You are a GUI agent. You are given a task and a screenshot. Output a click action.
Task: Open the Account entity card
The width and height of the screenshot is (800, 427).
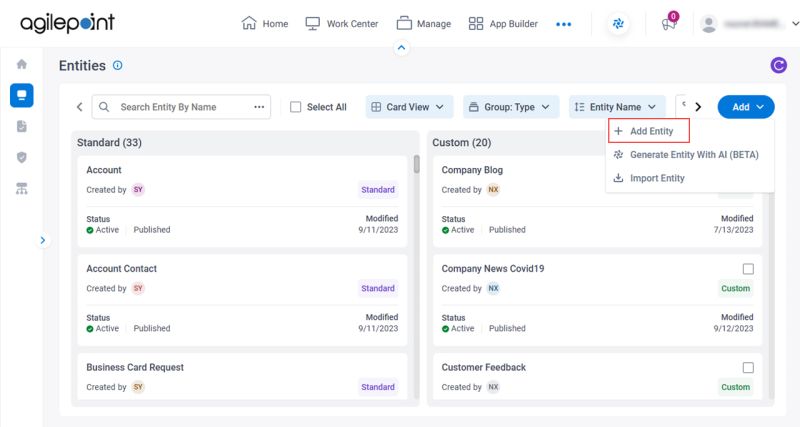242,202
